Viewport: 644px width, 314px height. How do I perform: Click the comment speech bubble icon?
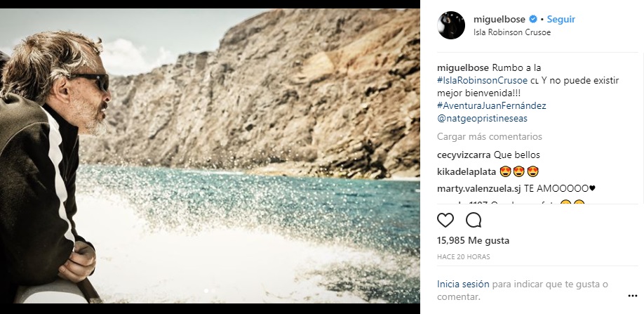tap(474, 220)
